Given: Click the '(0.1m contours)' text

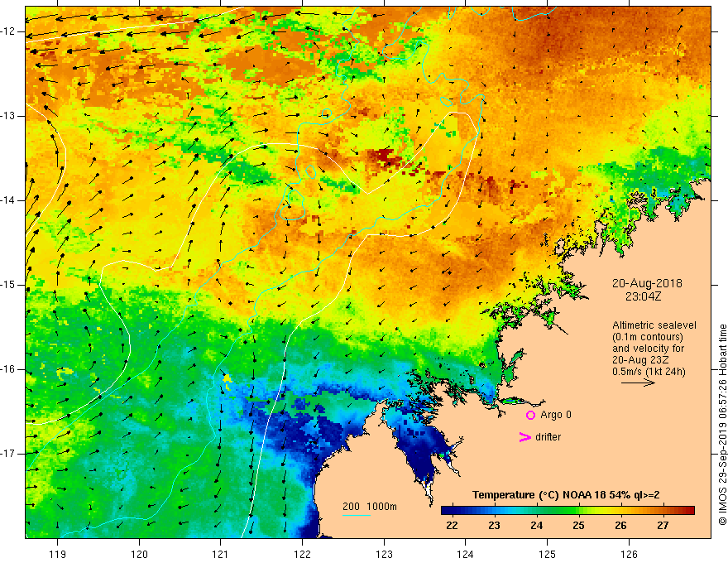Looking at the screenshot, I should (648, 337).
